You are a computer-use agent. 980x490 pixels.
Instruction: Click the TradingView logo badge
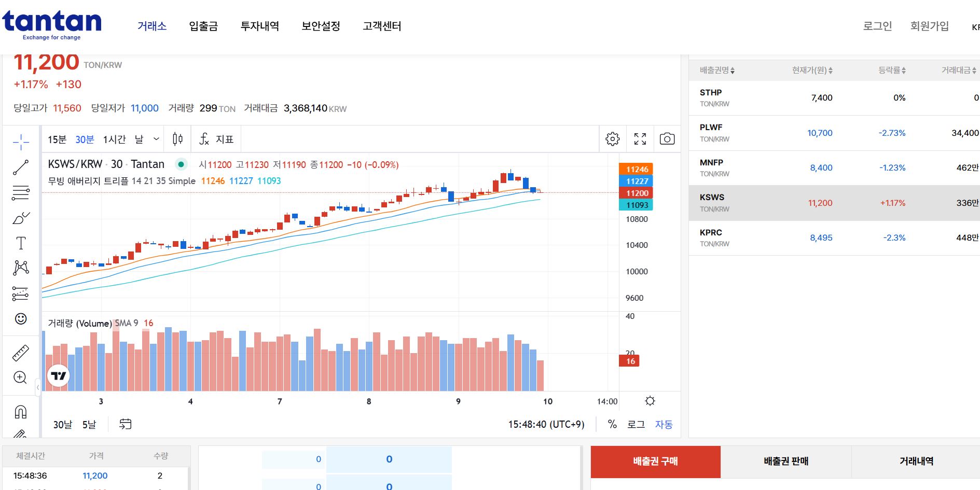59,375
